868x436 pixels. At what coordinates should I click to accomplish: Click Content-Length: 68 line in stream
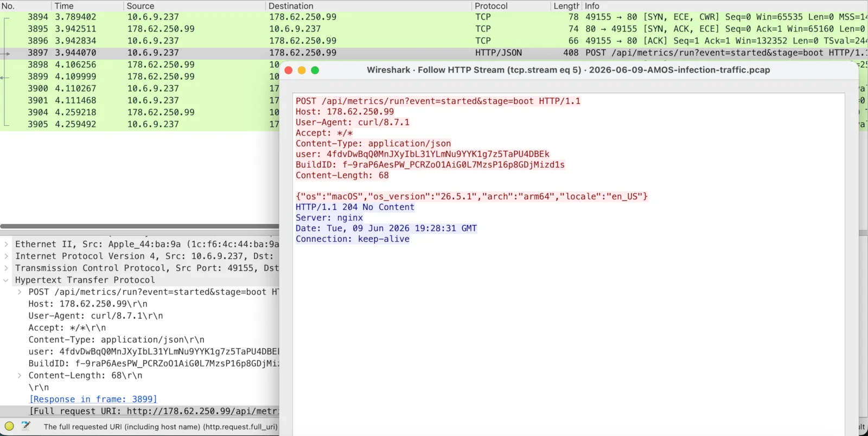(342, 175)
